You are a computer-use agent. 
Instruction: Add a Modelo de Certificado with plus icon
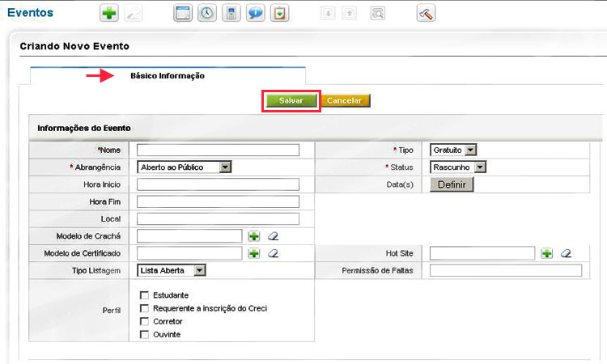click(254, 253)
